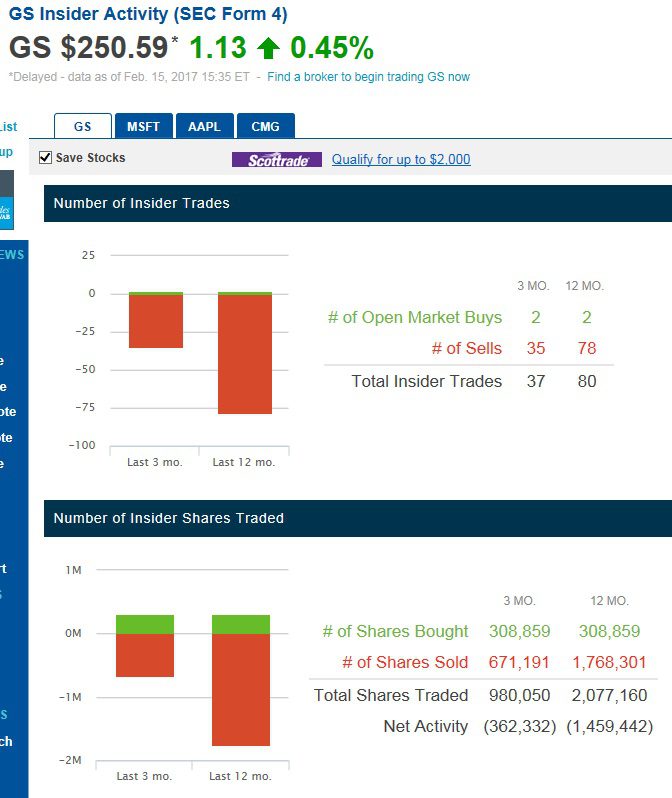The height and width of the screenshot is (798, 672).
Task: Click the # of Shares Sold label
Action: click(405, 662)
